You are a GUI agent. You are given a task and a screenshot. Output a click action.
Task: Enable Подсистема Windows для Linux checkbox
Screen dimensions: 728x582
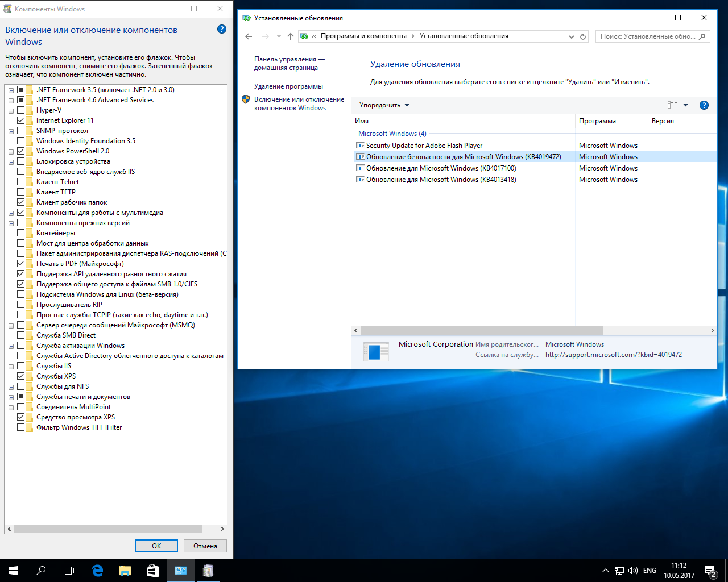(x=21, y=294)
